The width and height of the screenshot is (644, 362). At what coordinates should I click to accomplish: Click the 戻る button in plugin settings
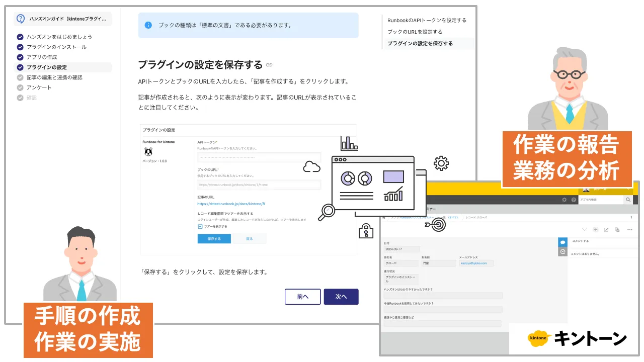pos(249,239)
